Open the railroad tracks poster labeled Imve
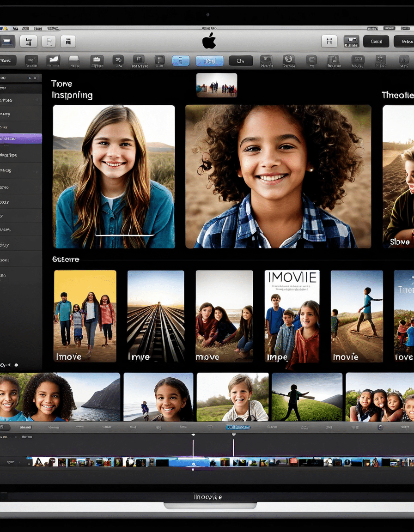The width and height of the screenshot is (414, 532). pyautogui.click(x=156, y=316)
